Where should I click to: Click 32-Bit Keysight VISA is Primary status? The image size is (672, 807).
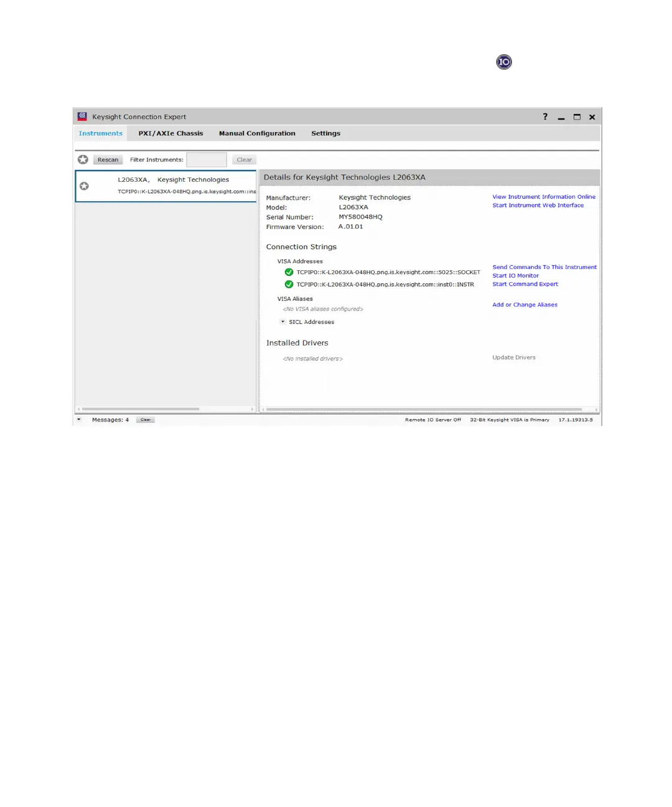pyautogui.click(x=510, y=420)
